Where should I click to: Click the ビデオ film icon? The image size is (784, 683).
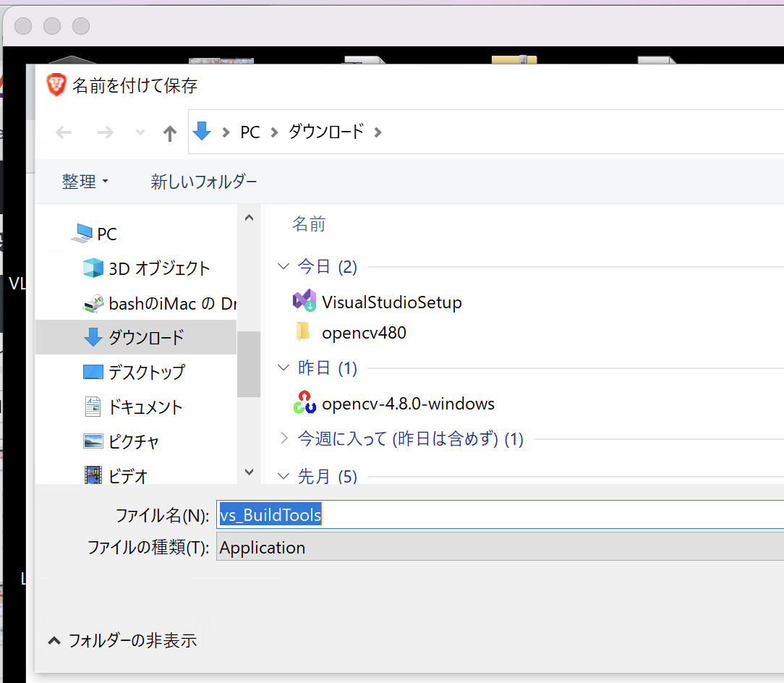[x=93, y=475]
